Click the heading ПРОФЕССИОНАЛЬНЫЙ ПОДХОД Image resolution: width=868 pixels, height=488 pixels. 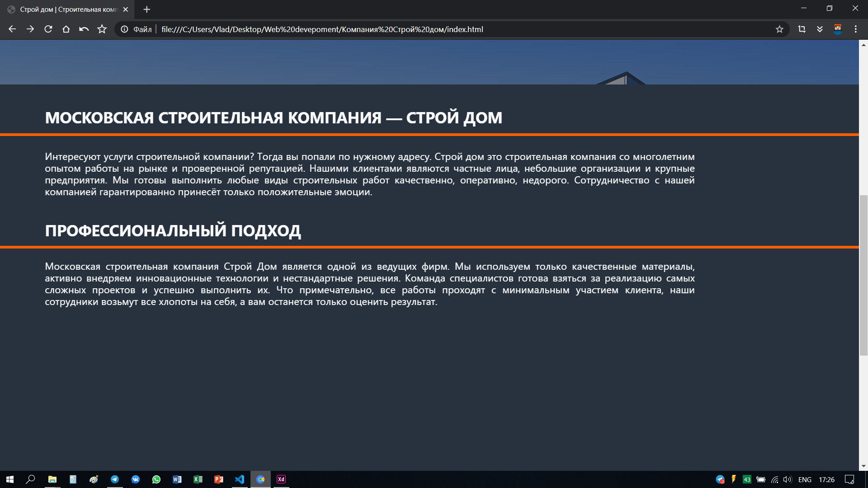tap(173, 231)
